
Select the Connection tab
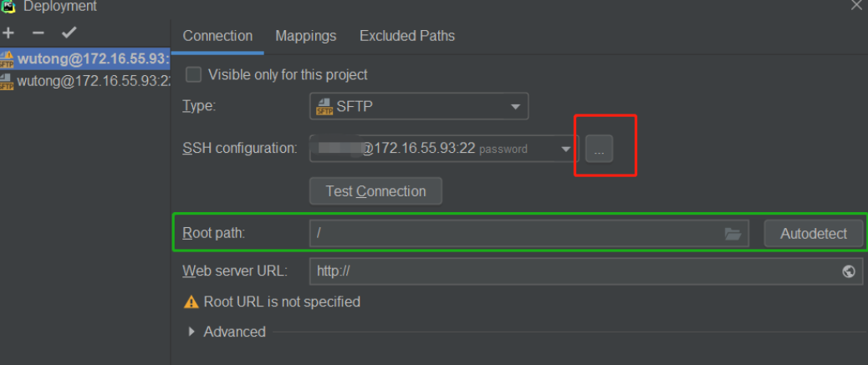[x=217, y=36]
